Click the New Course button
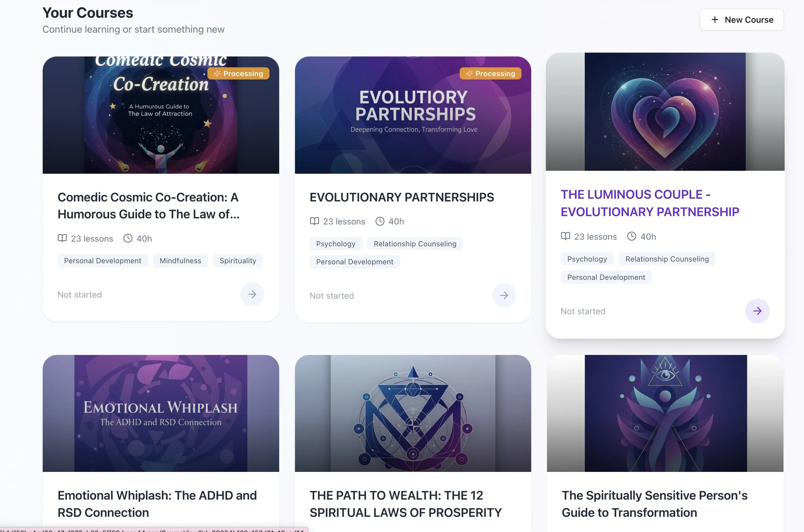 [x=742, y=20]
